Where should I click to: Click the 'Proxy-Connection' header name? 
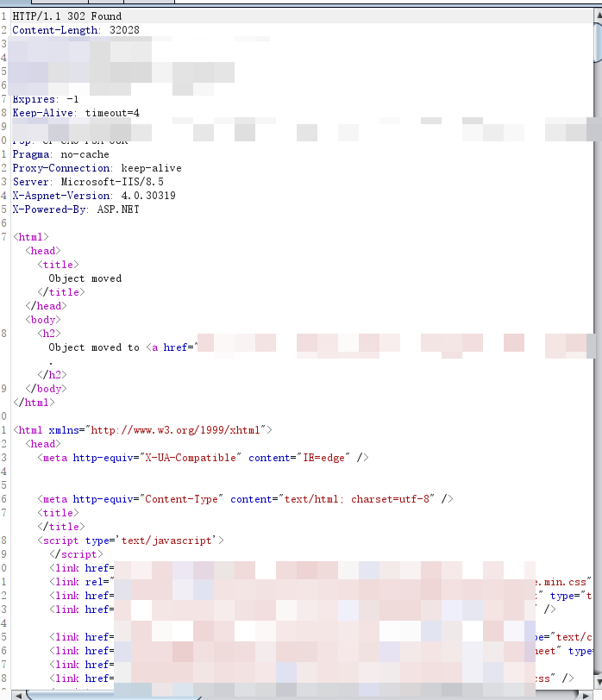click(x=61, y=168)
